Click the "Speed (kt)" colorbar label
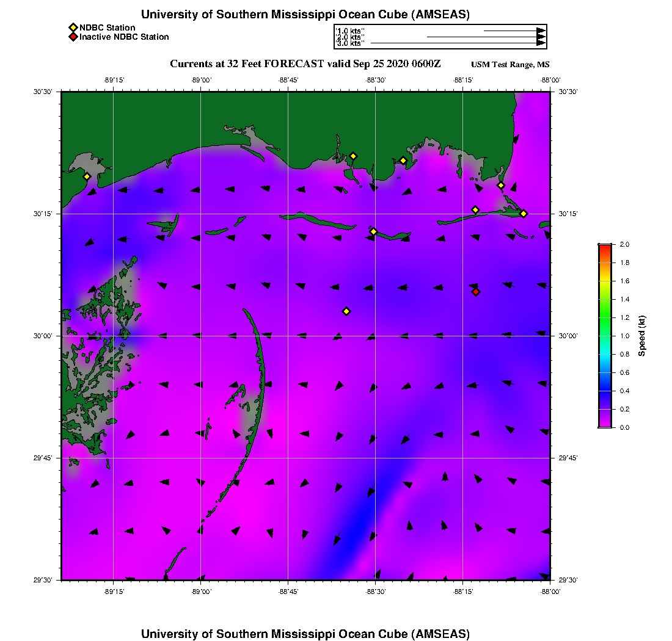The height and width of the screenshot is (641, 672). (x=642, y=336)
